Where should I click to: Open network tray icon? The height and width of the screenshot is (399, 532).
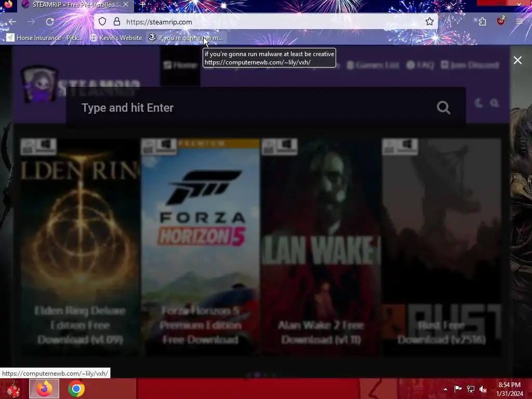(x=471, y=389)
